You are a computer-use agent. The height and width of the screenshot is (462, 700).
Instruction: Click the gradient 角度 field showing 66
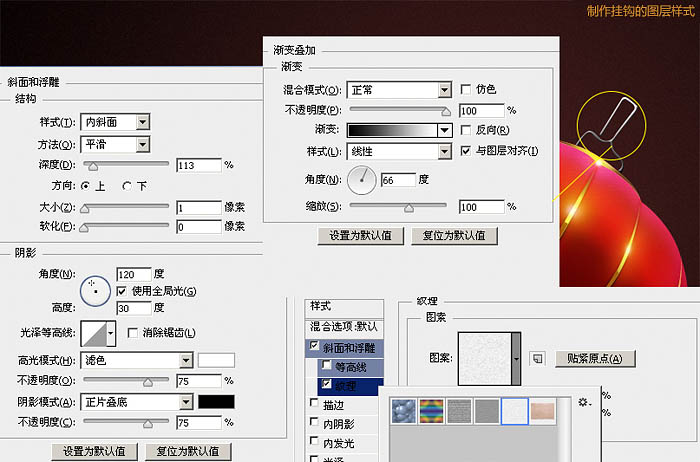[x=398, y=180]
